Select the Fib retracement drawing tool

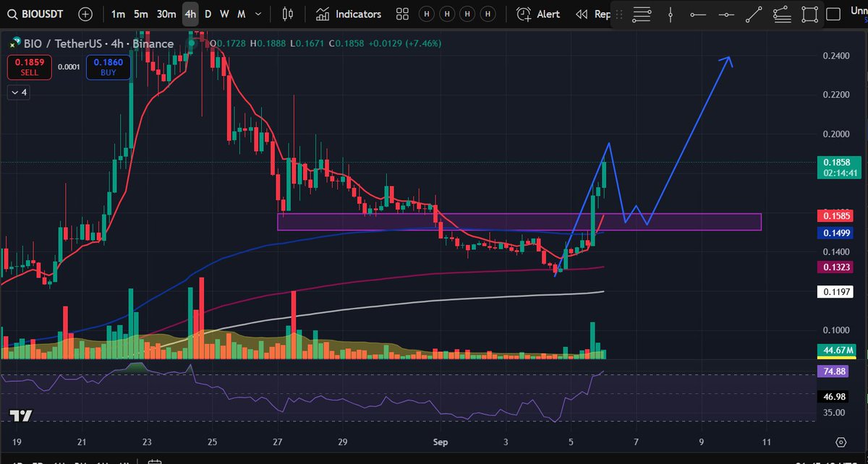tap(642, 14)
